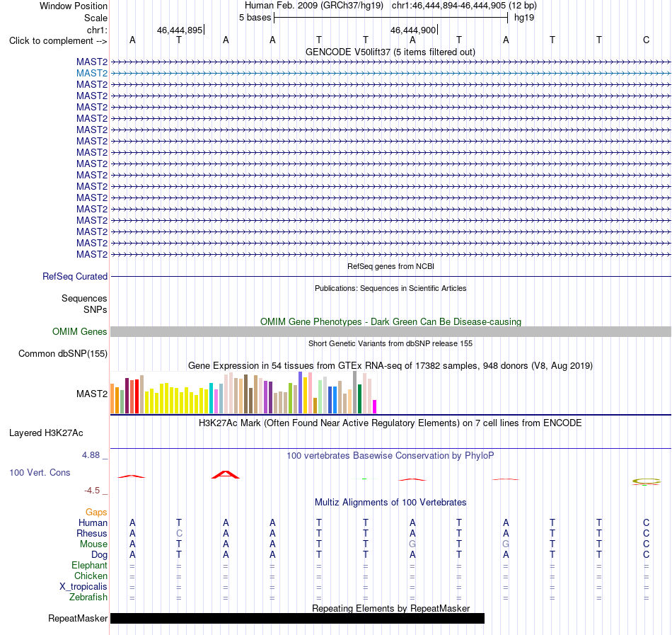Viewport: 672px width, 635px height.
Task: Click the 'chr1:' ruler label
Action: pyautogui.click(x=97, y=30)
